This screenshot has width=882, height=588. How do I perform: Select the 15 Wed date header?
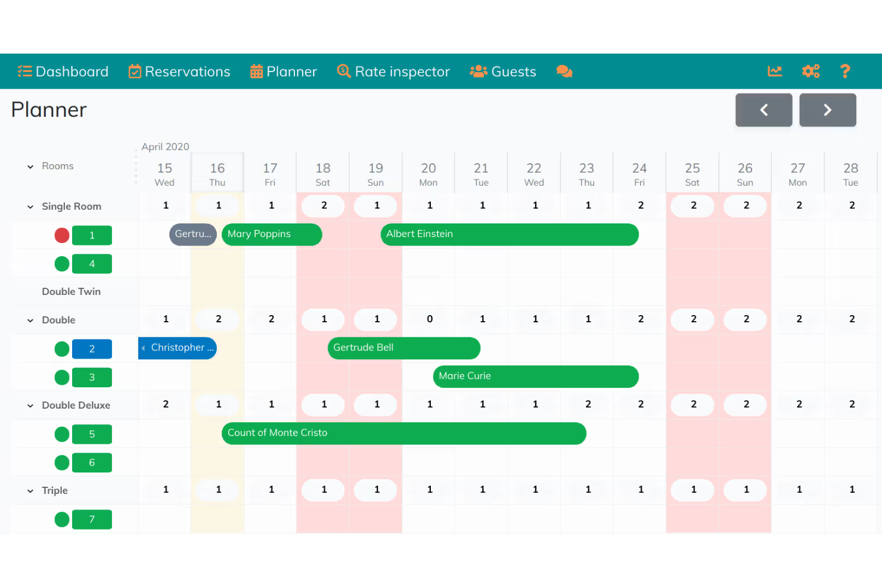pos(164,174)
